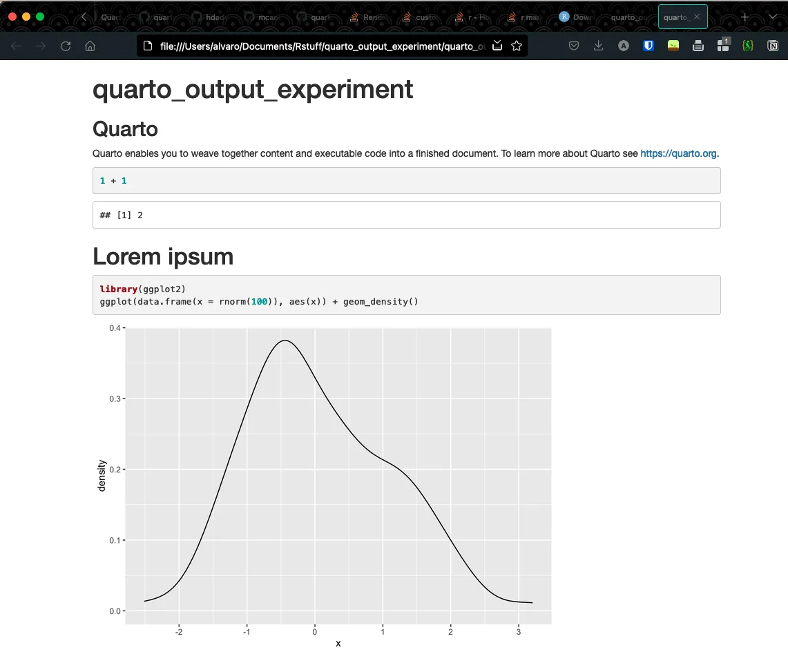Click the library(ggplot2) code line

pyautogui.click(x=143, y=289)
